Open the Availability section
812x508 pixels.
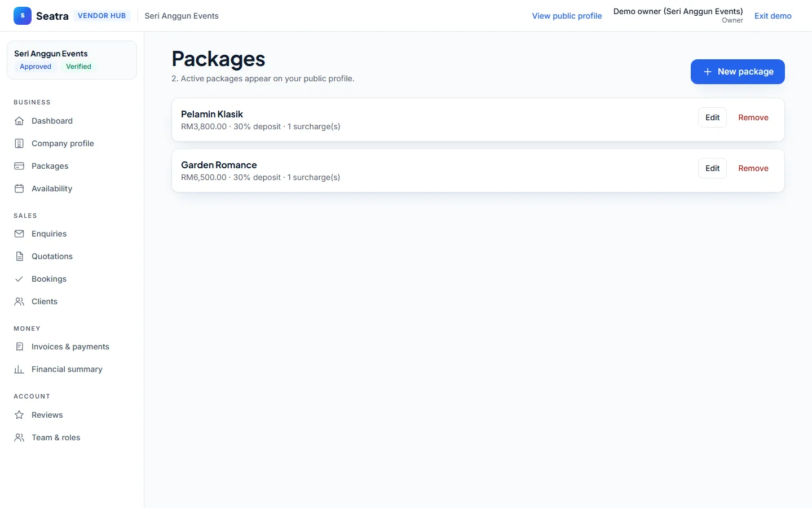click(72, 189)
